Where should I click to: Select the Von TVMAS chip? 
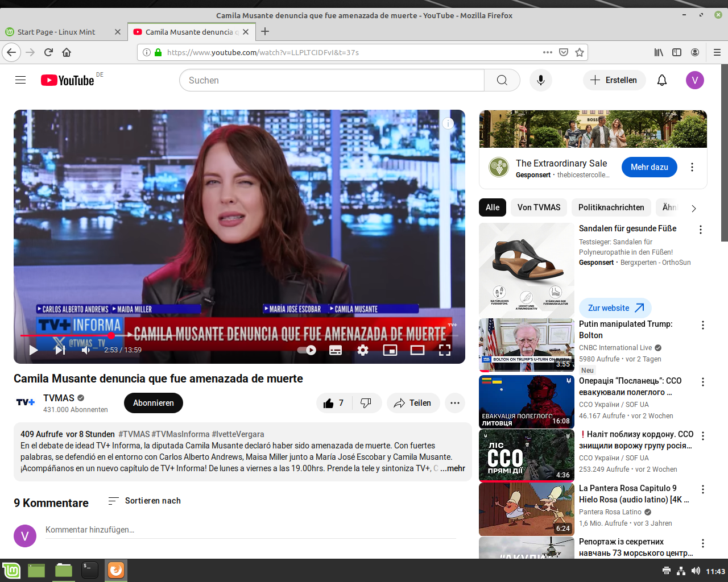coord(539,207)
